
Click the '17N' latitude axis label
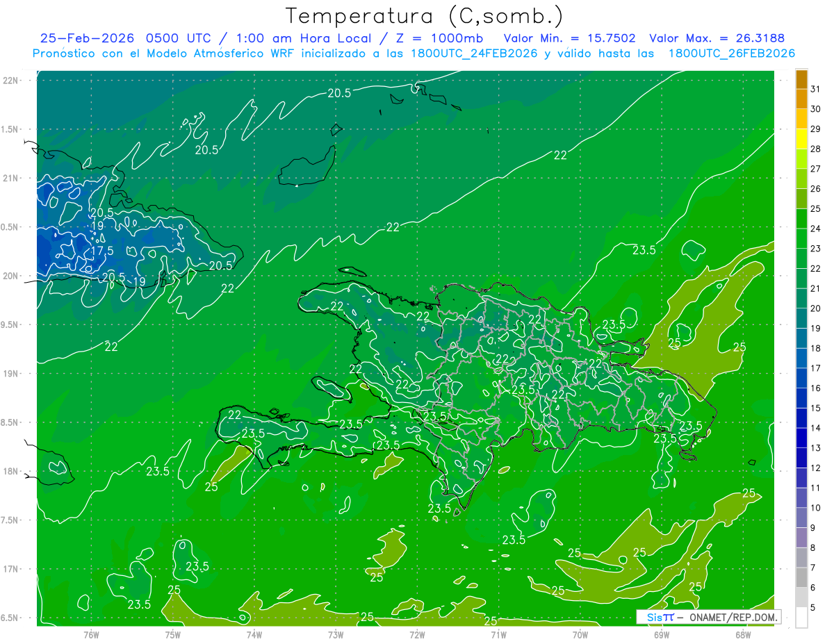click(12, 570)
